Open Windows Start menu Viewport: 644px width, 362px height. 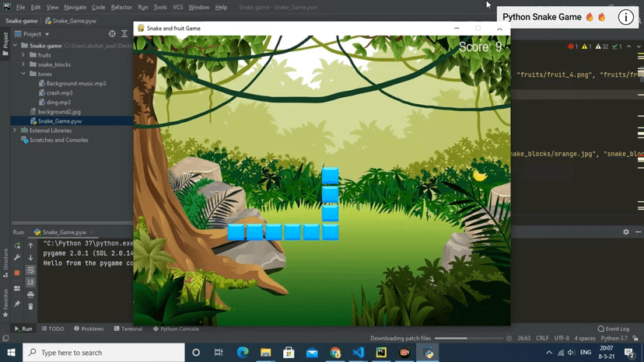11,353
